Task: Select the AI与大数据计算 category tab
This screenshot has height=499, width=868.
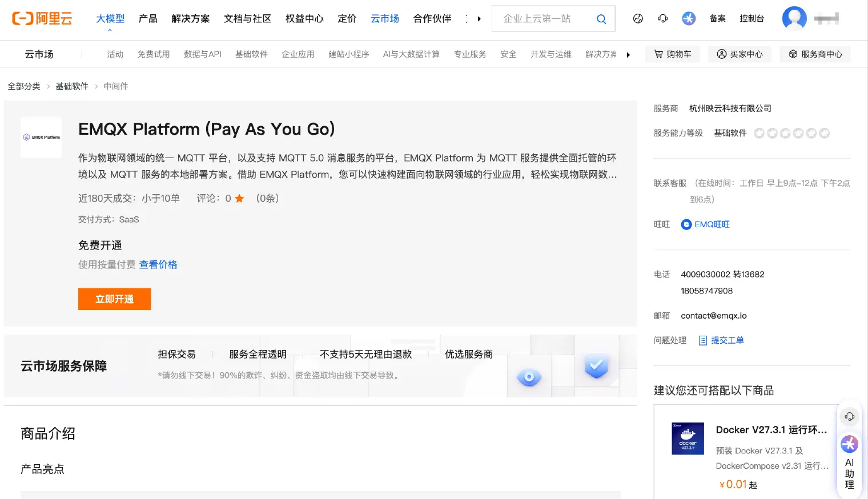Action: pyautogui.click(x=411, y=54)
